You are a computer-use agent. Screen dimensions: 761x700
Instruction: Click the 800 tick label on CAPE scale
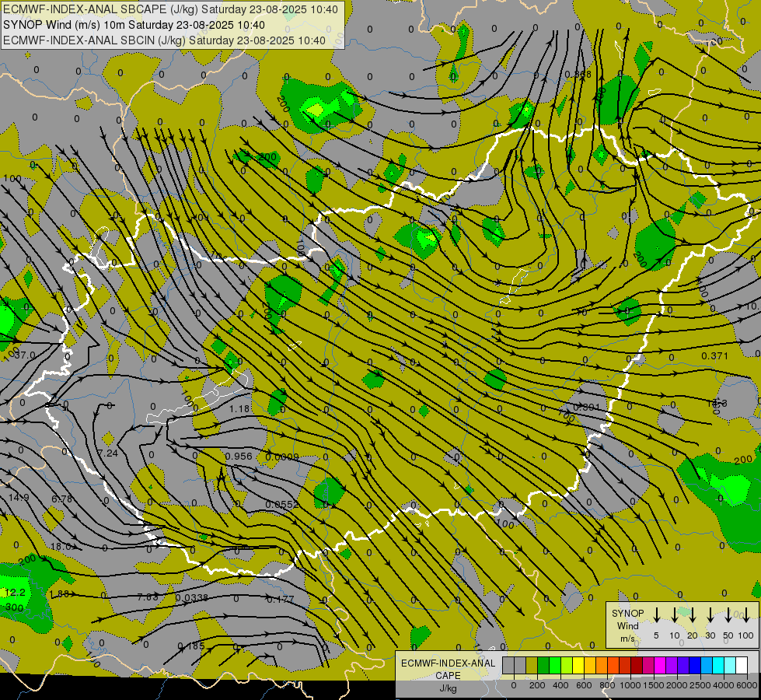(x=607, y=685)
